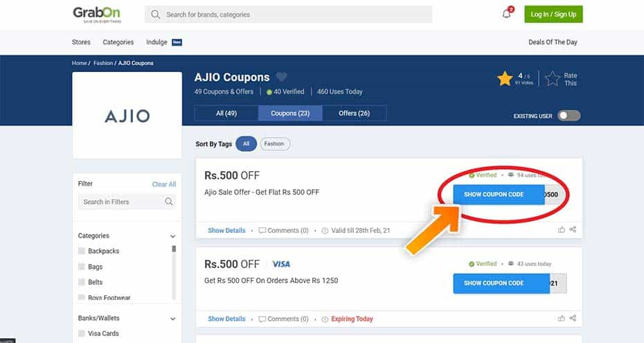Screen dimensions: 644x343
Task: Share the Ajio Sale Offer coupon
Action: tap(573, 229)
